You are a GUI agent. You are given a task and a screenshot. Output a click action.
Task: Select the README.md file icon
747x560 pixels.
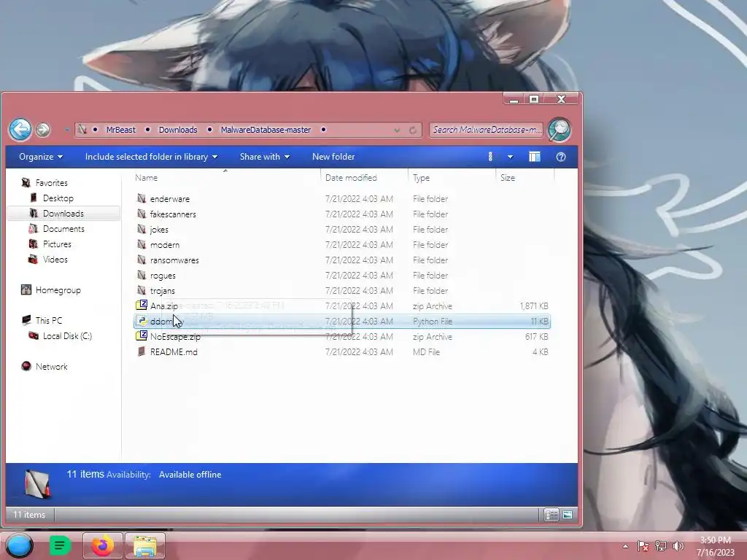pyautogui.click(x=141, y=351)
